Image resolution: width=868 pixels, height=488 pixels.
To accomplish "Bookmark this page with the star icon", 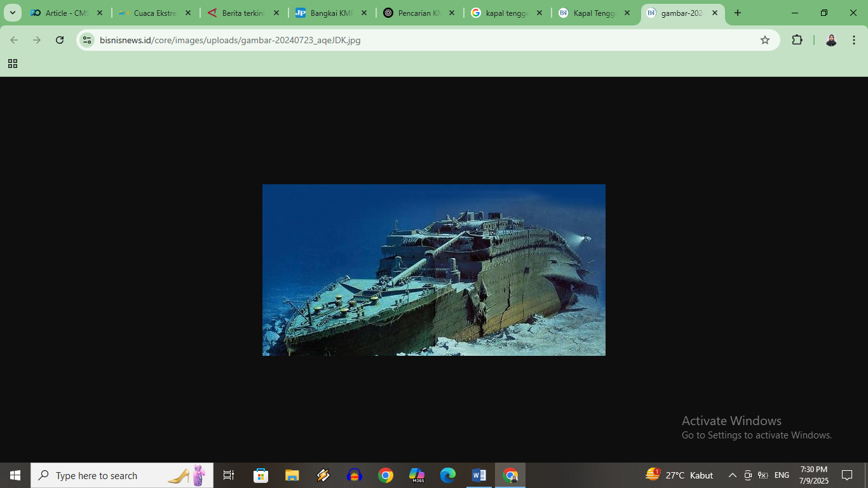I will tap(765, 40).
